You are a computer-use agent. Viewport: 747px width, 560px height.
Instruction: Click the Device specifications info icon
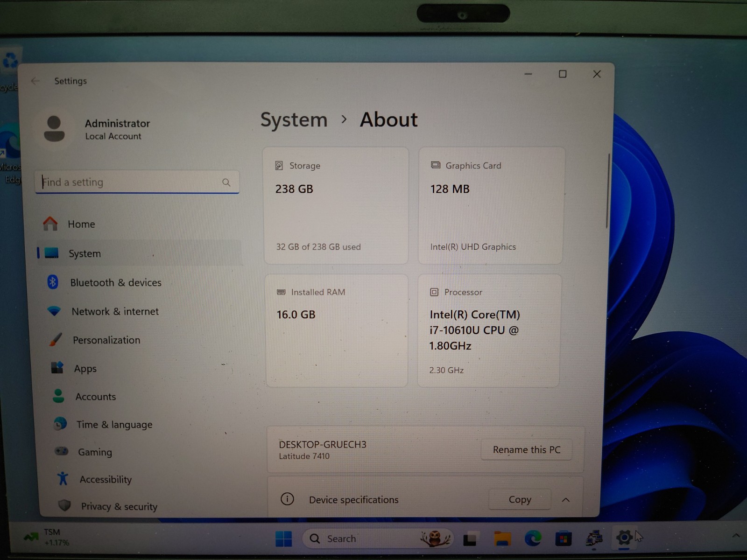point(287,499)
